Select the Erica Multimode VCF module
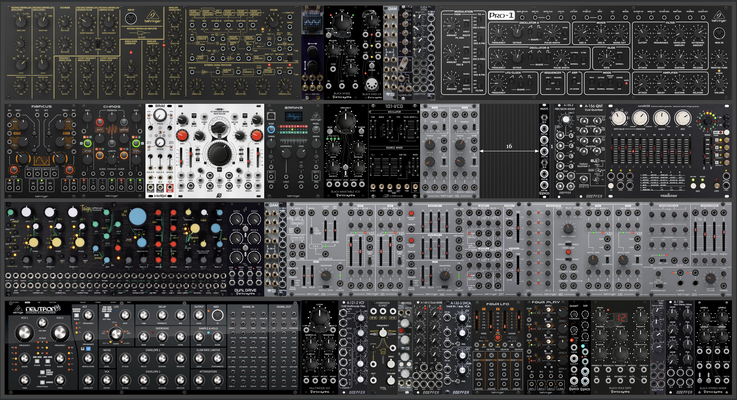The width and height of the screenshot is (737, 400). 320,346
